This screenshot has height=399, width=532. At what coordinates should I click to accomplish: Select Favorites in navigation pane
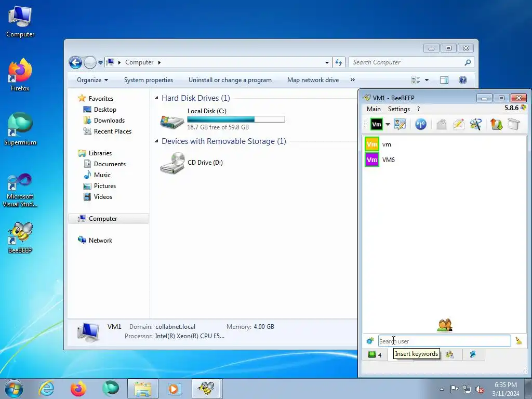tap(101, 98)
